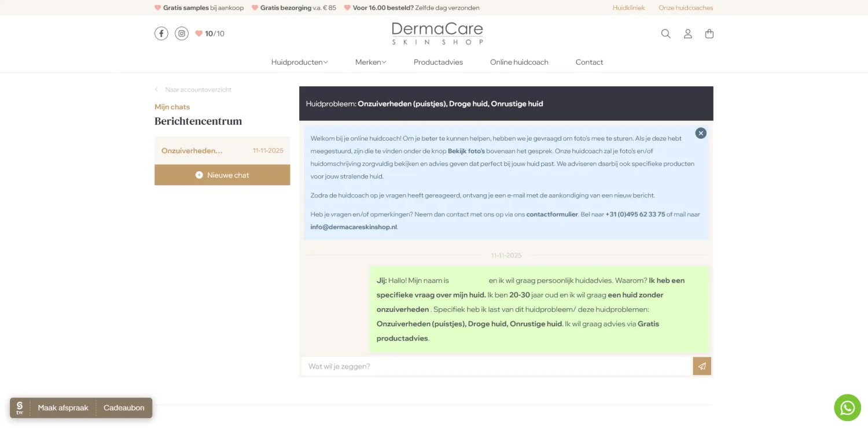Open the shopping bag icon
Screen dimensions: 868x428
point(709,34)
